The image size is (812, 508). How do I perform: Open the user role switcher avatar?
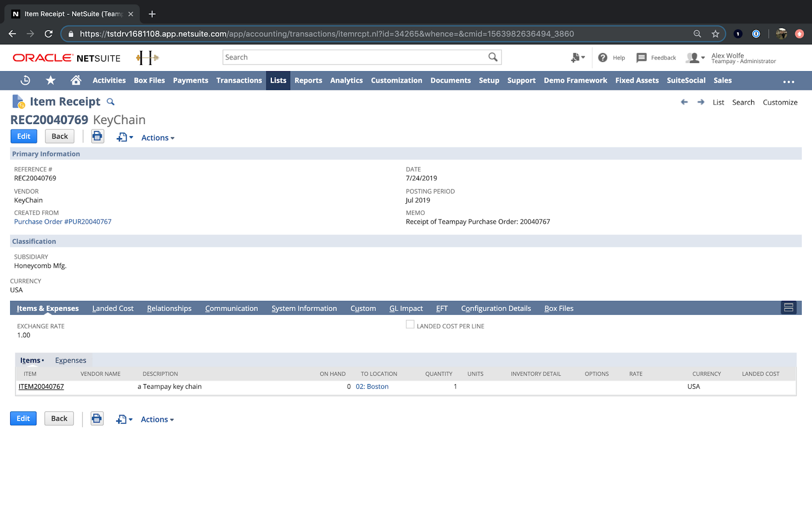(695, 58)
